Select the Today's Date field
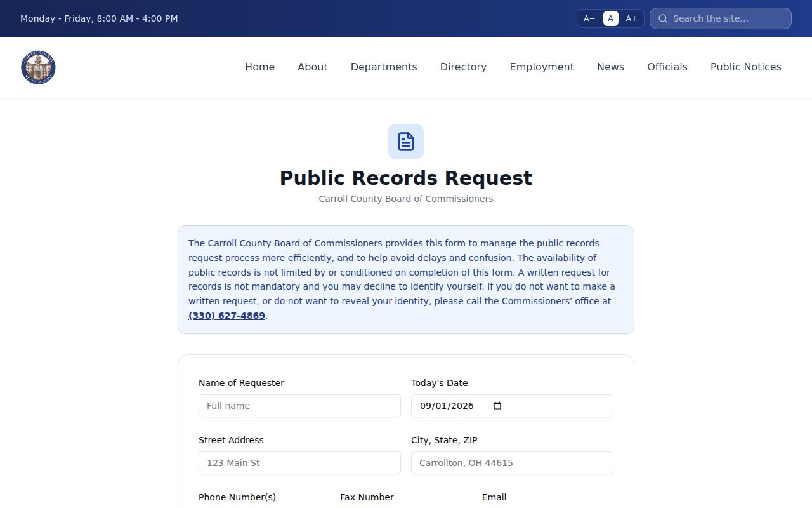The image size is (812, 508). coord(512,406)
